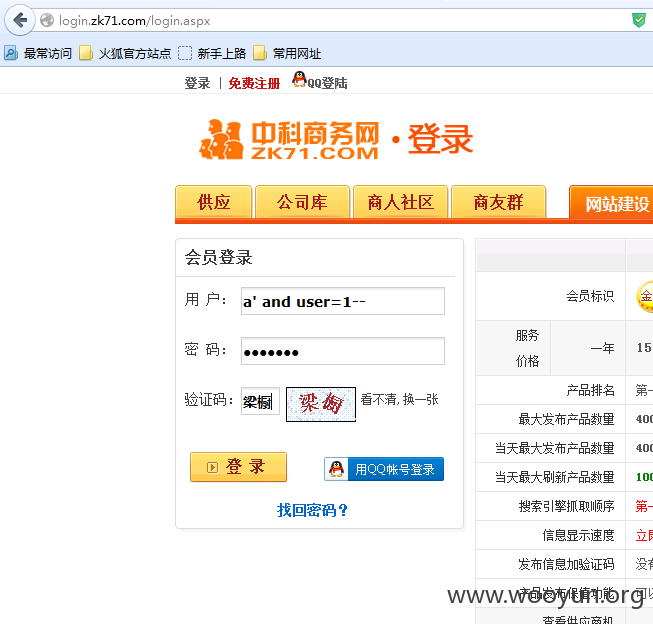Click the gold member badge icon
653x624 pixels.
pyautogui.click(x=645, y=296)
